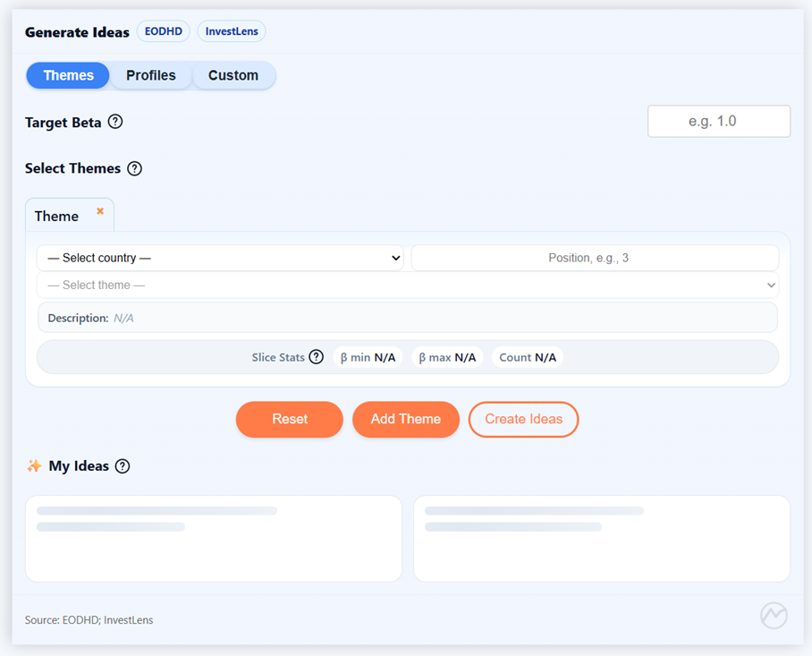Click the EODHD source badge
812x656 pixels.
click(x=163, y=31)
